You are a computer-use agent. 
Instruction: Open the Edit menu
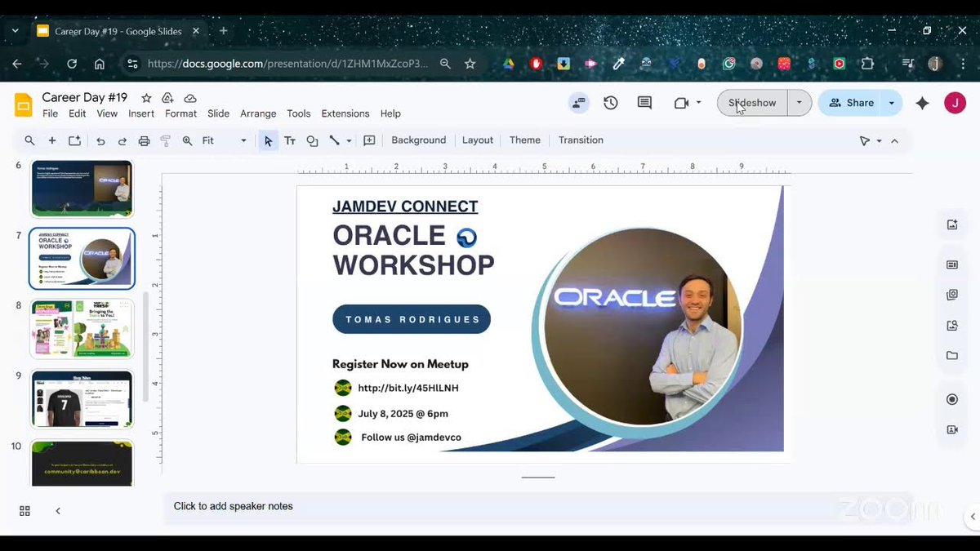pyautogui.click(x=78, y=113)
